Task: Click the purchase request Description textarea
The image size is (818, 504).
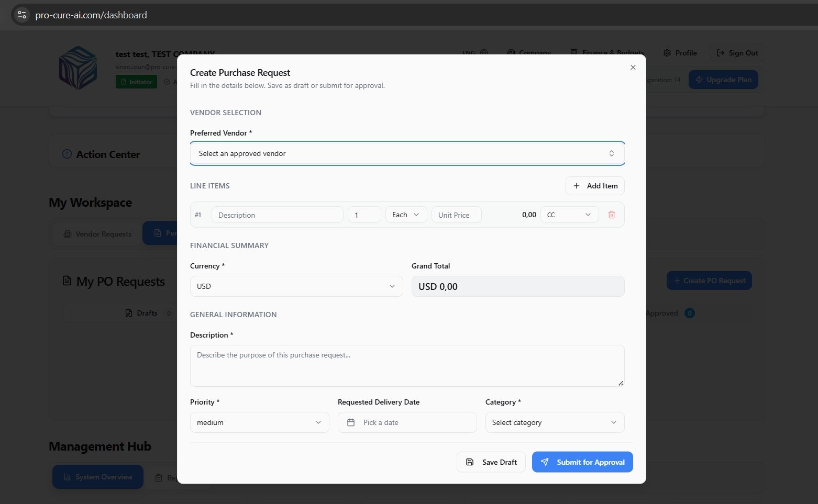Action: click(x=407, y=366)
